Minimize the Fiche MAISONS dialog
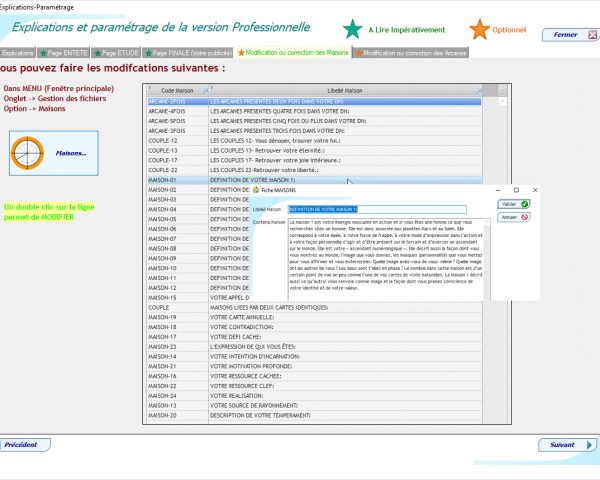This screenshot has height=480, width=600. [x=498, y=190]
